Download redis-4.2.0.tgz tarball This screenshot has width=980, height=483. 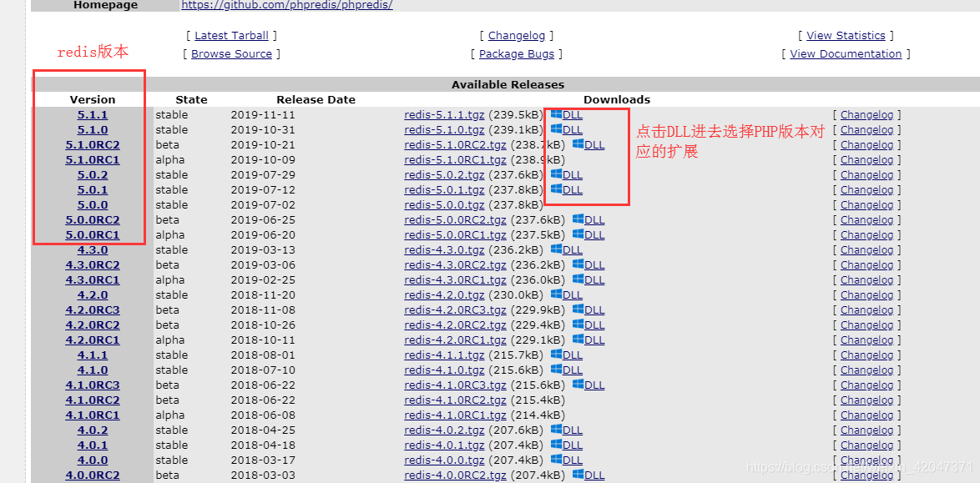pos(444,295)
